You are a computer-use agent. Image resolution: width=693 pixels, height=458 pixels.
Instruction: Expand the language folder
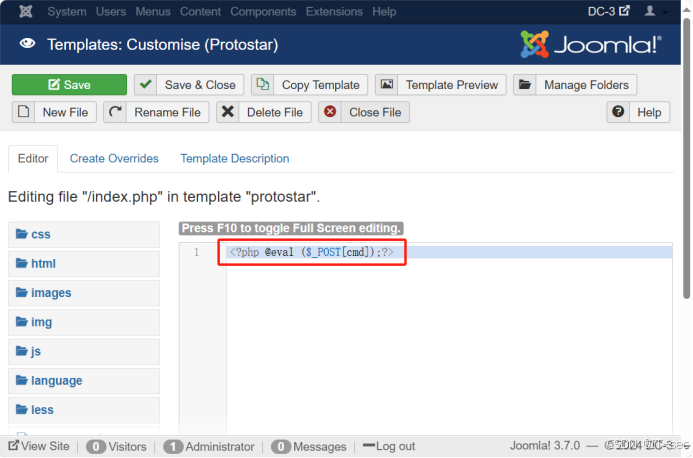84,381
